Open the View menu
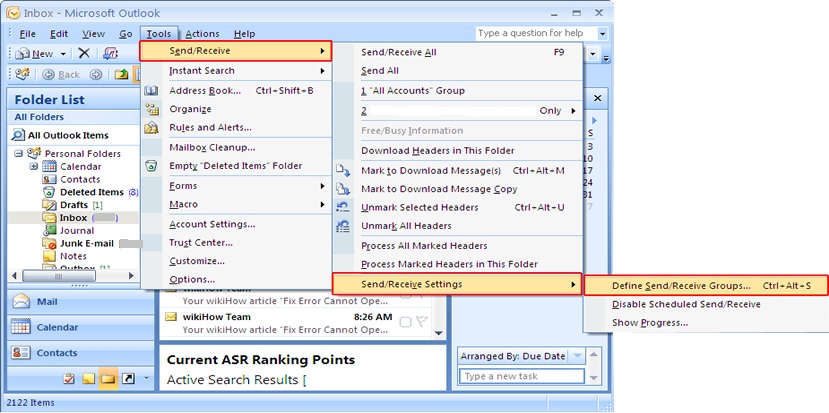The width and height of the screenshot is (829, 413). [93, 34]
